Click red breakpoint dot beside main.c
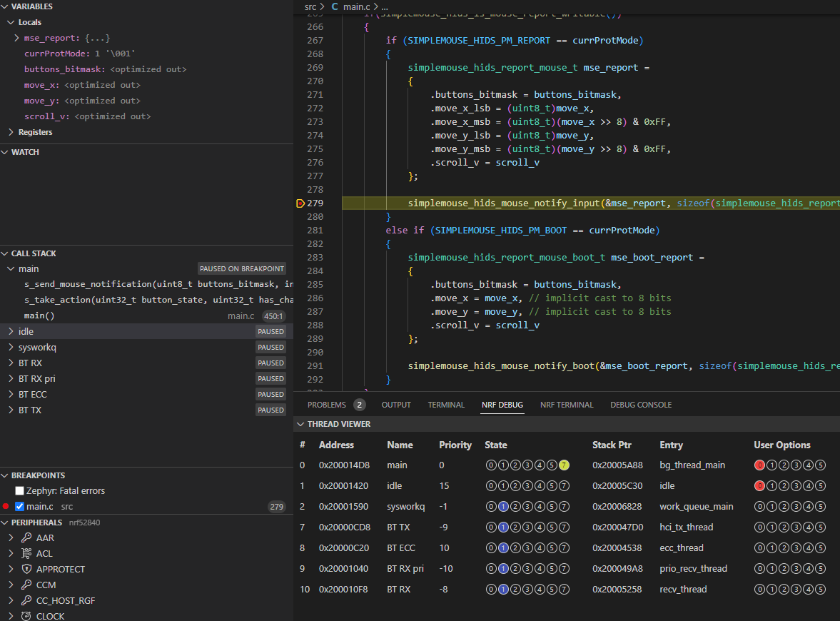The width and height of the screenshot is (840, 621). [6, 507]
